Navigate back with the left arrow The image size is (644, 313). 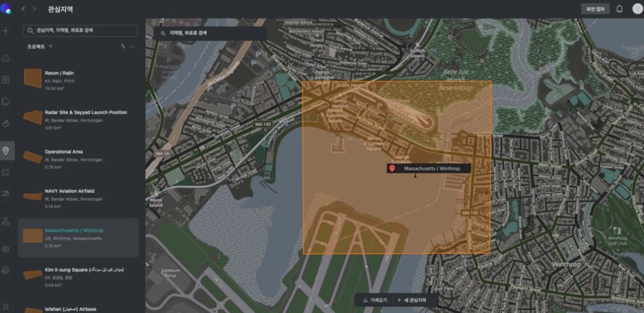(24, 9)
